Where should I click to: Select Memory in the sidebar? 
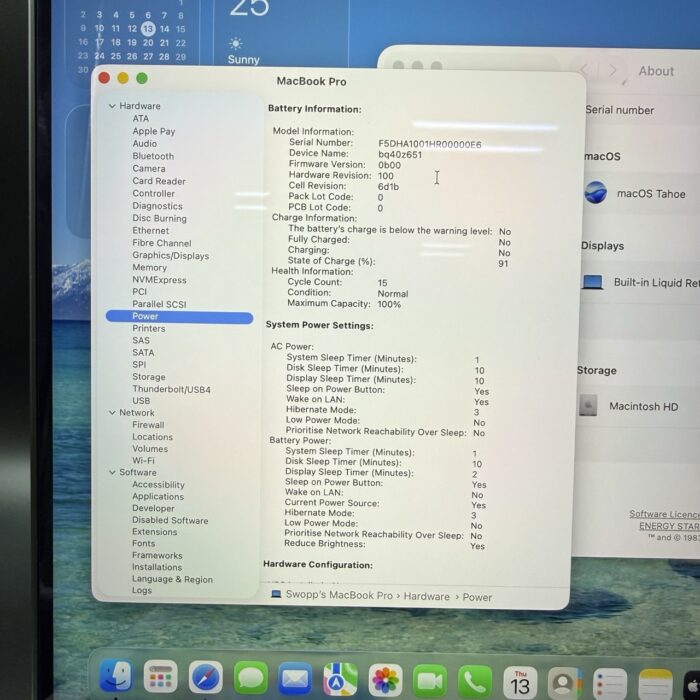tap(150, 267)
